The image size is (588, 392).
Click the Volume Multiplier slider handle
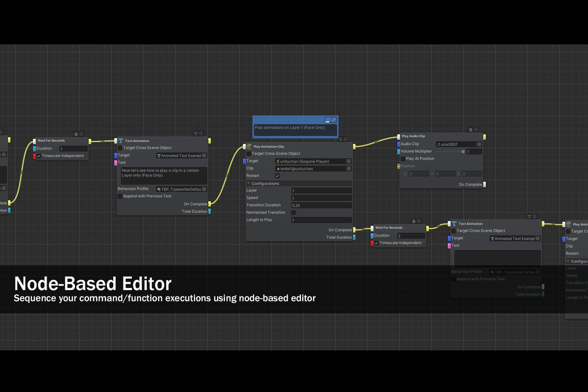(x=463, y=151)
